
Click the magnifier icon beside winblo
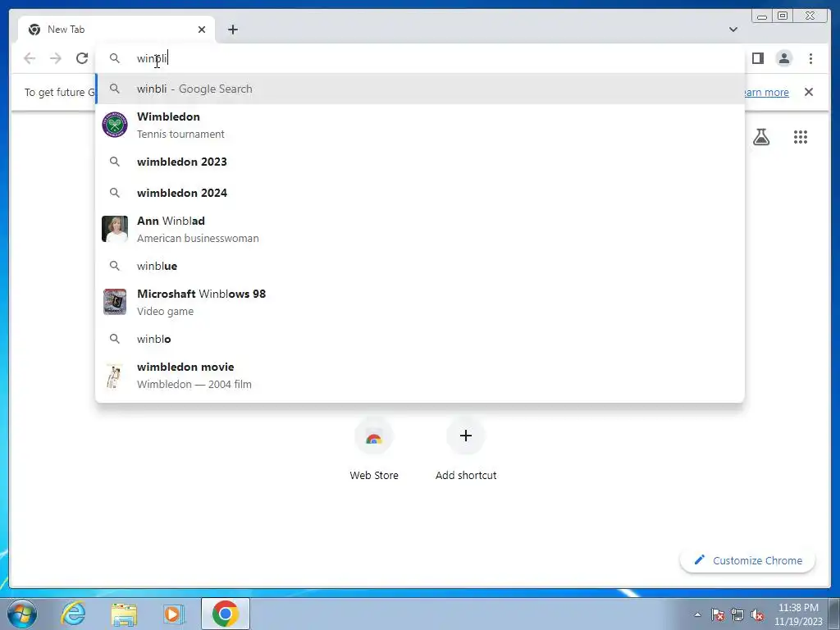click(x=115, y=339)
